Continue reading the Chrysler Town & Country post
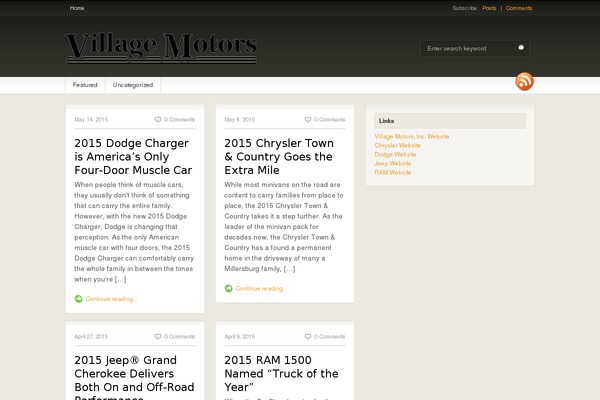The width and height of the screenshot is (600, 400). coord(261,289)
